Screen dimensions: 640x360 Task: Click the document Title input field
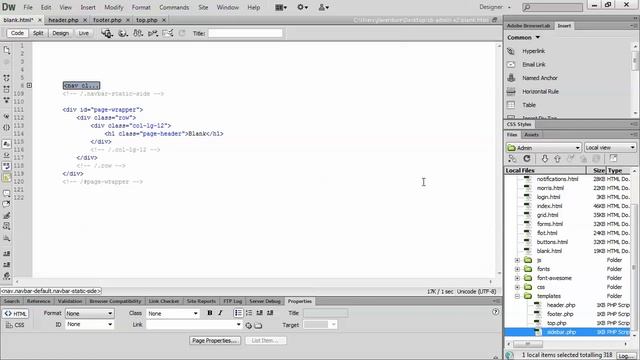245,33
